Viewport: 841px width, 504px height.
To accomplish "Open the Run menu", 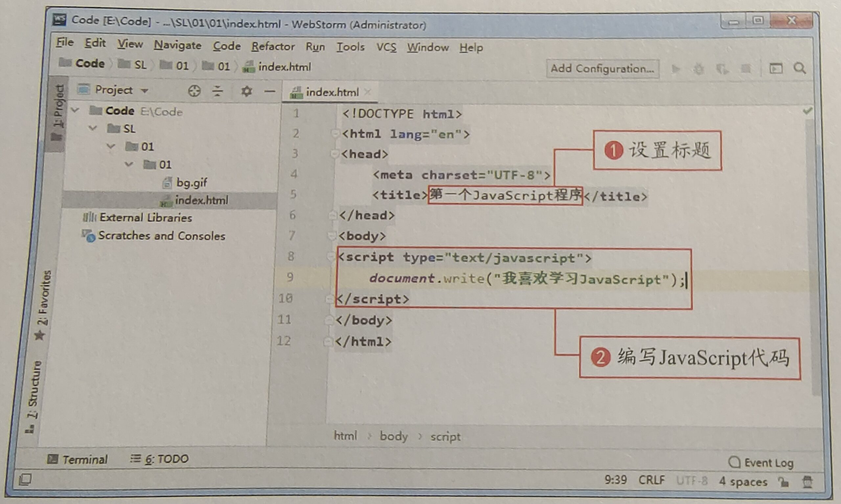I will (315, 47).
